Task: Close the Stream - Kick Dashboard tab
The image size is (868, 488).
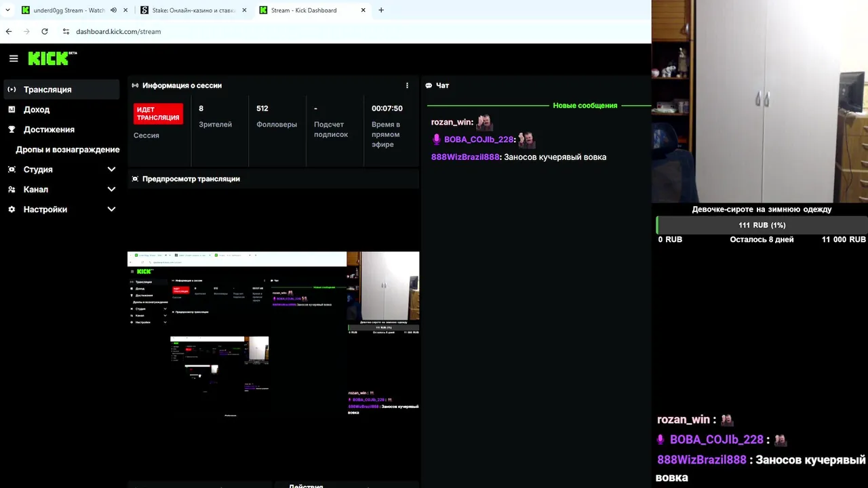Action: [x=363, y=10]
